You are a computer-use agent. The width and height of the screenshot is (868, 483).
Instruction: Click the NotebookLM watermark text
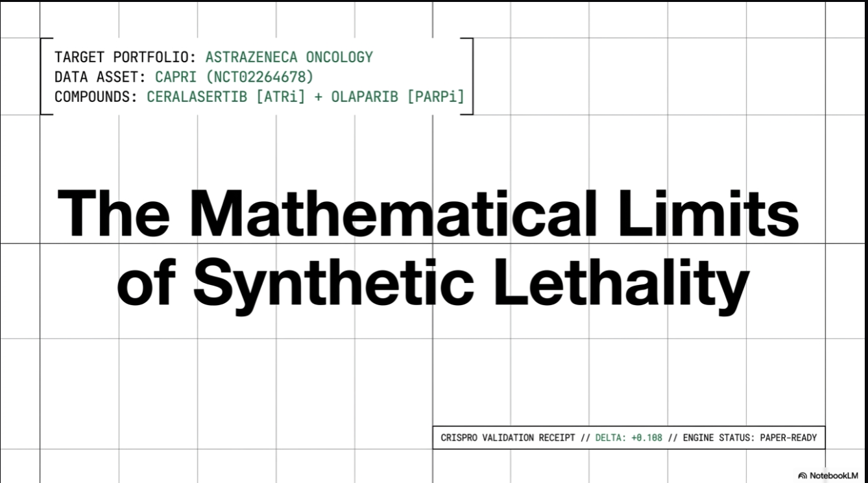click(x=833, y=475)
